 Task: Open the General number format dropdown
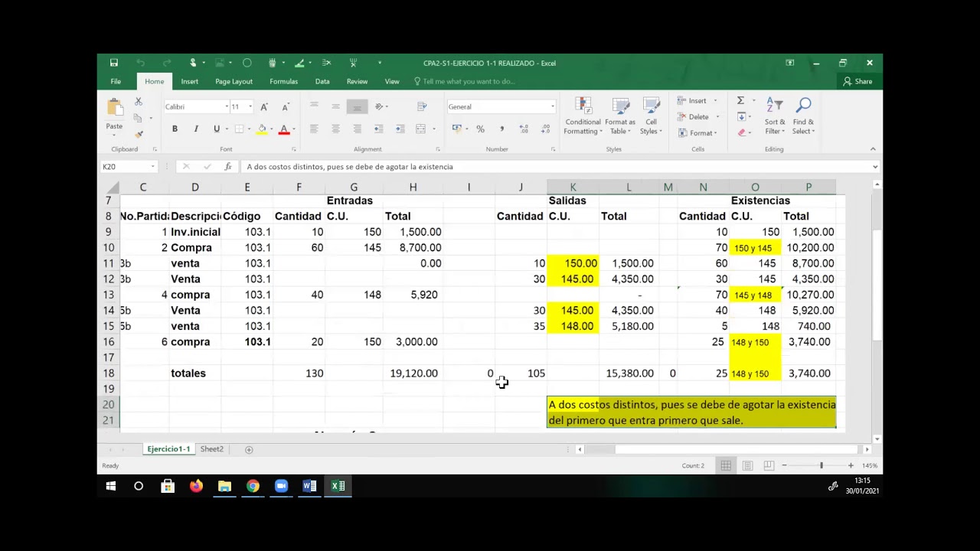552,107
